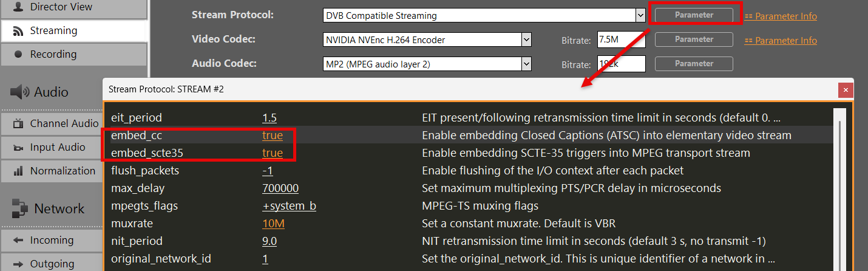Close the Stream Protocol STREAM #2 dialog
This screenshot has height=271, width=868.
(846, 90)
